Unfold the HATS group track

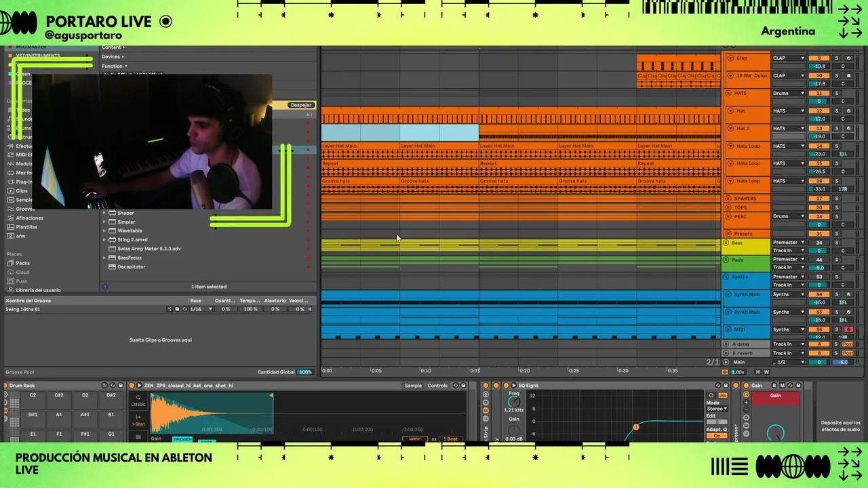[727, 94]
